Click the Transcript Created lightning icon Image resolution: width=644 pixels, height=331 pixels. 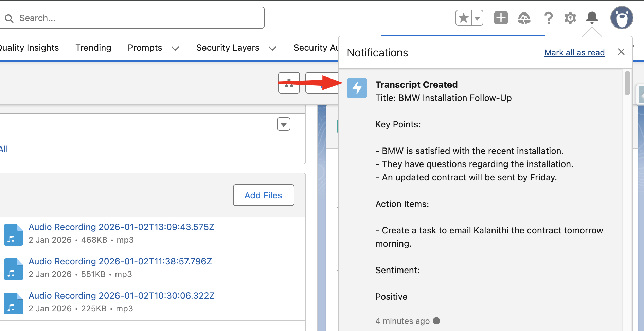coord(357,88)
